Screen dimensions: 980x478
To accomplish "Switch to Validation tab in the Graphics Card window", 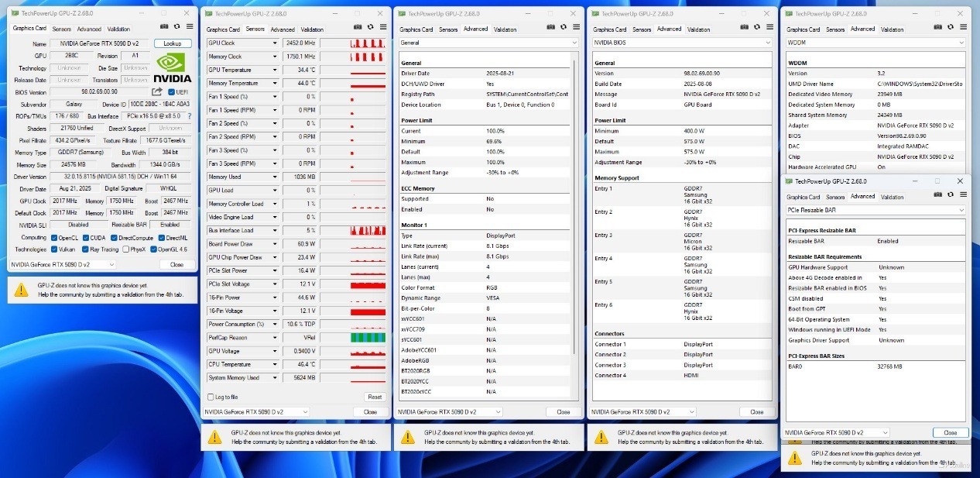I will pos(118,29).
